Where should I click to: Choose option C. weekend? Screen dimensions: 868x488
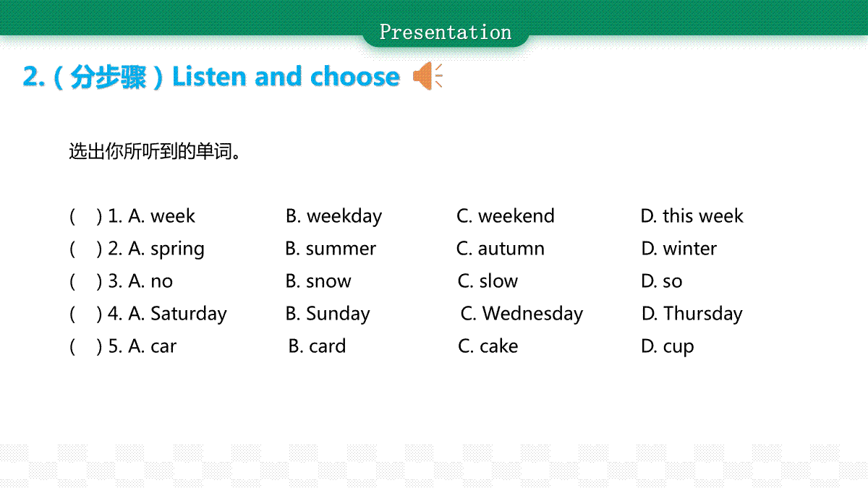506,216
